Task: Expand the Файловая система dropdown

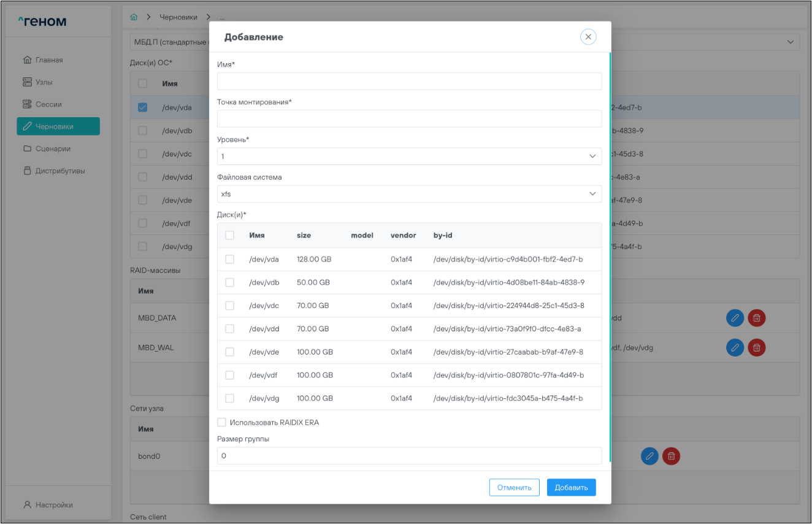Action: pos(409,194)
